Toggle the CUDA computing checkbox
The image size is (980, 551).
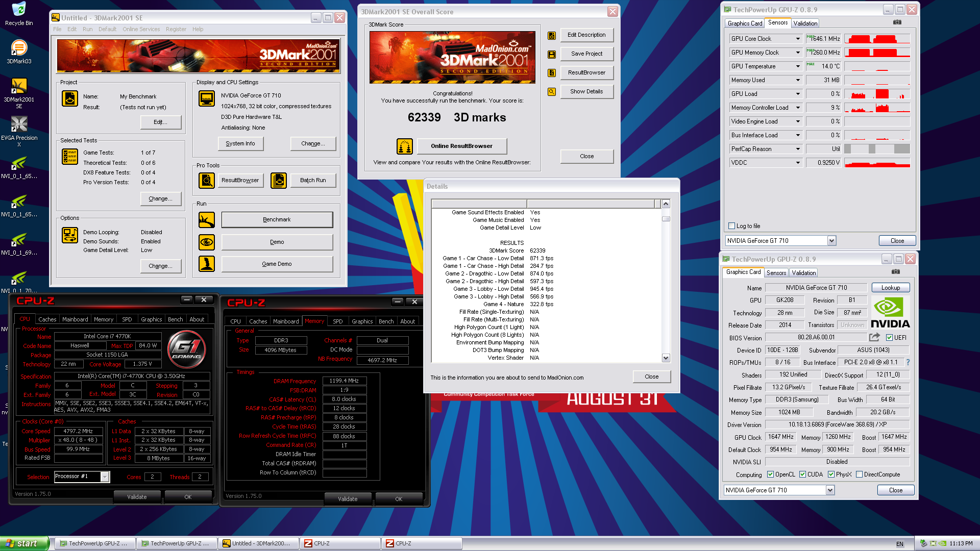click(803, 474)
